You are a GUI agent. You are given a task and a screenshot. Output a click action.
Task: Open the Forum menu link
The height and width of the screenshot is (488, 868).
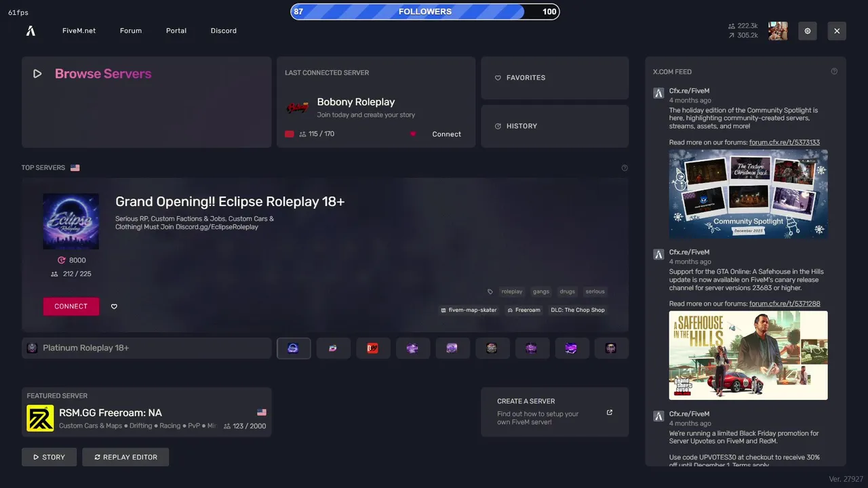(131, 31)
